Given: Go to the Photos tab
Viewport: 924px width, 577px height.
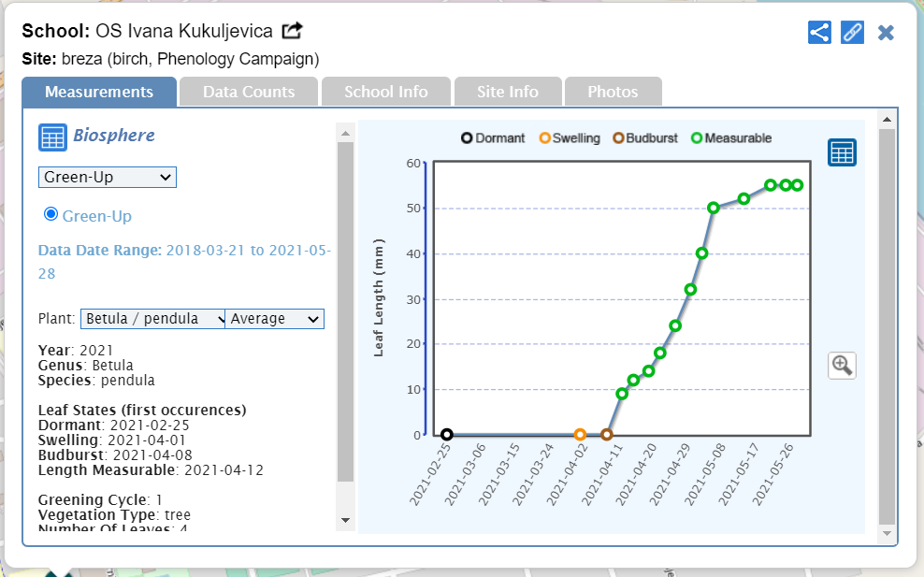Looking at the screenshot, I should pyautogui.click(x=612, y=92).
